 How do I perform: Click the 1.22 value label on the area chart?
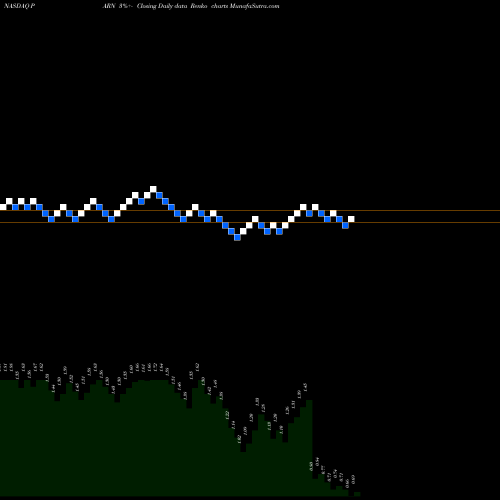[x=227, y=415]
